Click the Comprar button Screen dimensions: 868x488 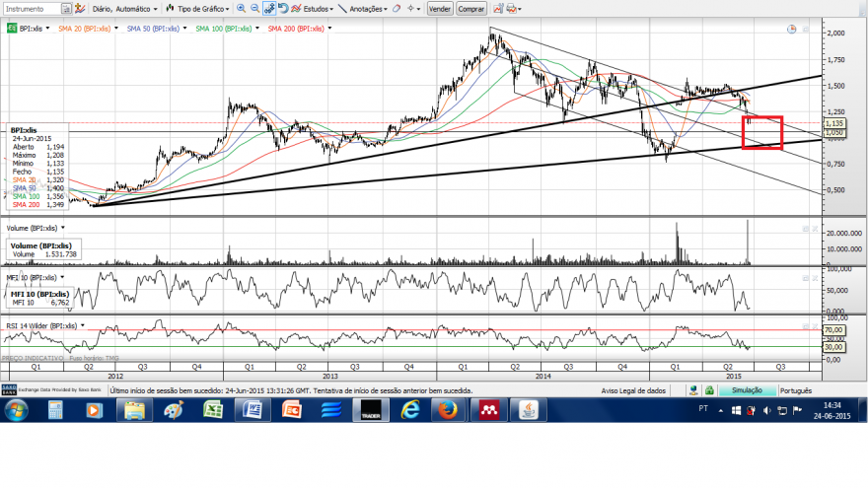click(x=471, y=9)
